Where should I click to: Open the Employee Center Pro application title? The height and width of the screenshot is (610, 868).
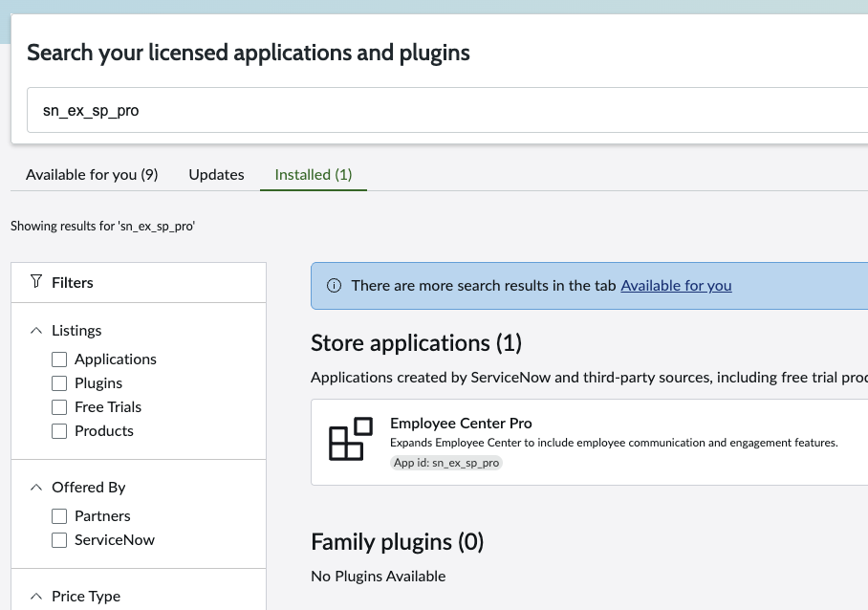tap(461, 423)
